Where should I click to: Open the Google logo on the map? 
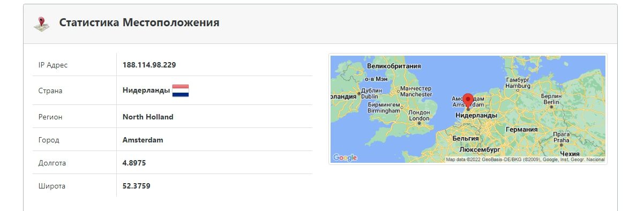[x=345, y=157]
